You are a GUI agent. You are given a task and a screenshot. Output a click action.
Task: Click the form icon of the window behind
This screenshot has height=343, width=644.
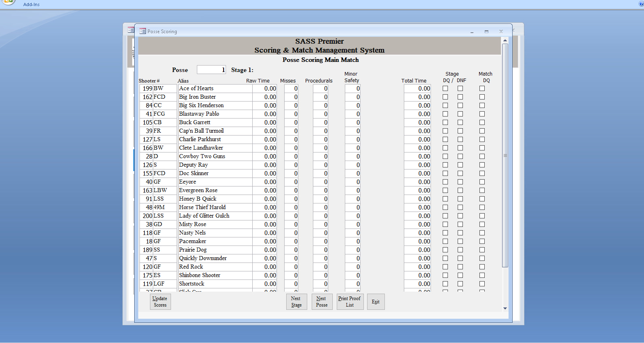[131, 30]
